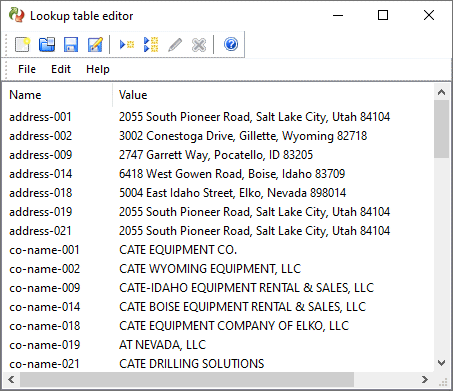The height and width of the screenshot is (391, 453).
Task: Click the vertical scrollbar thumb
Action: (x=442, y=129)
